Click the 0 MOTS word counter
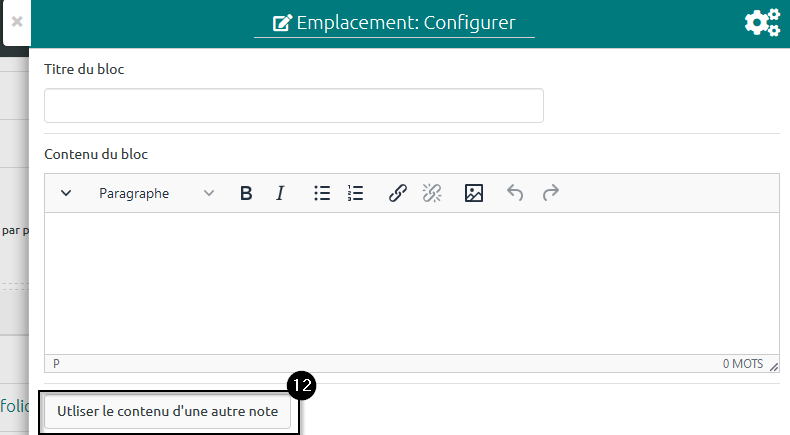The height and width of the screenshot is (435, 790). [x=742, y=364]
